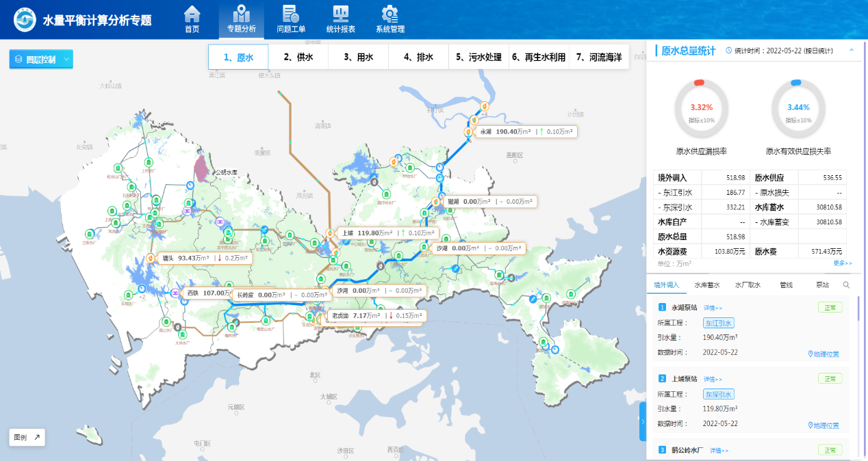The image size is (868, 461).
Task: Select the 7、河流海洋 tab
Action: point(599,57)
